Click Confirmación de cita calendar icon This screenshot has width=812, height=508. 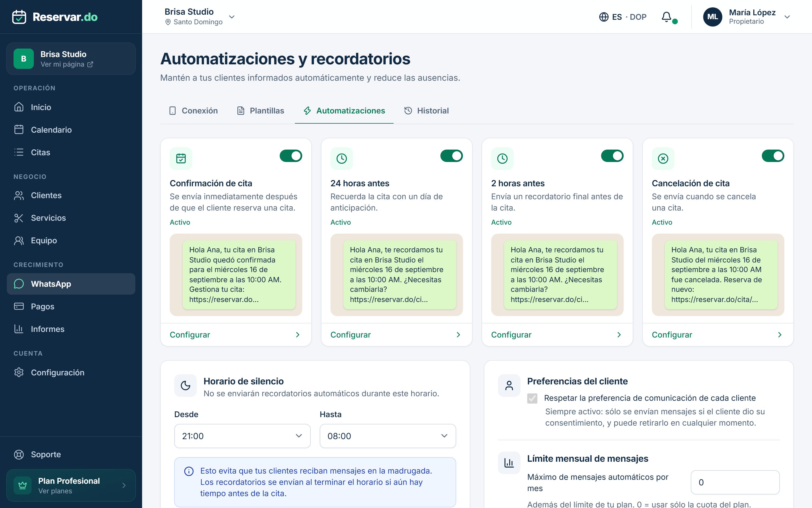click(181, 159)
